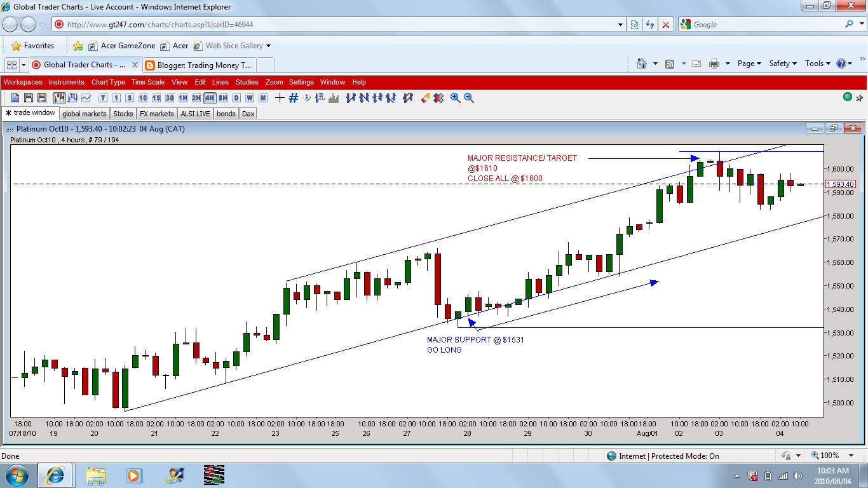This screenshot has height=488, width=868.
Task: Open the Safety dropdown menu
Action: point(783,64)
